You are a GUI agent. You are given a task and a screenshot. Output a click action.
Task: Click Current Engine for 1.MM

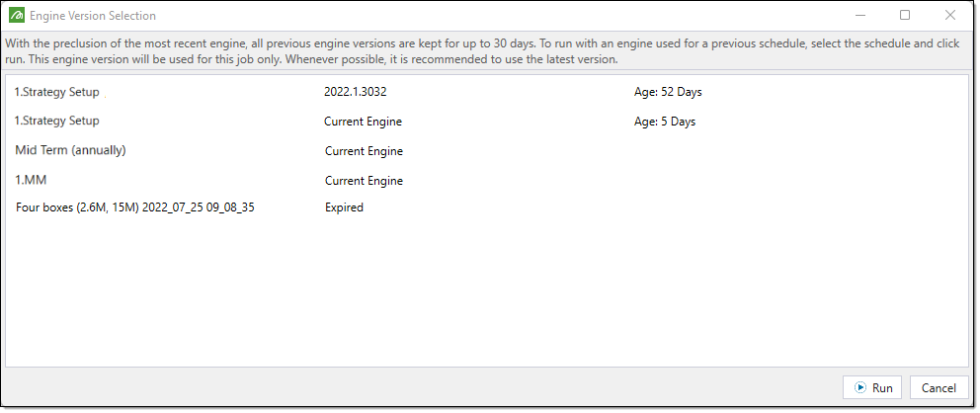click(364, 181)
